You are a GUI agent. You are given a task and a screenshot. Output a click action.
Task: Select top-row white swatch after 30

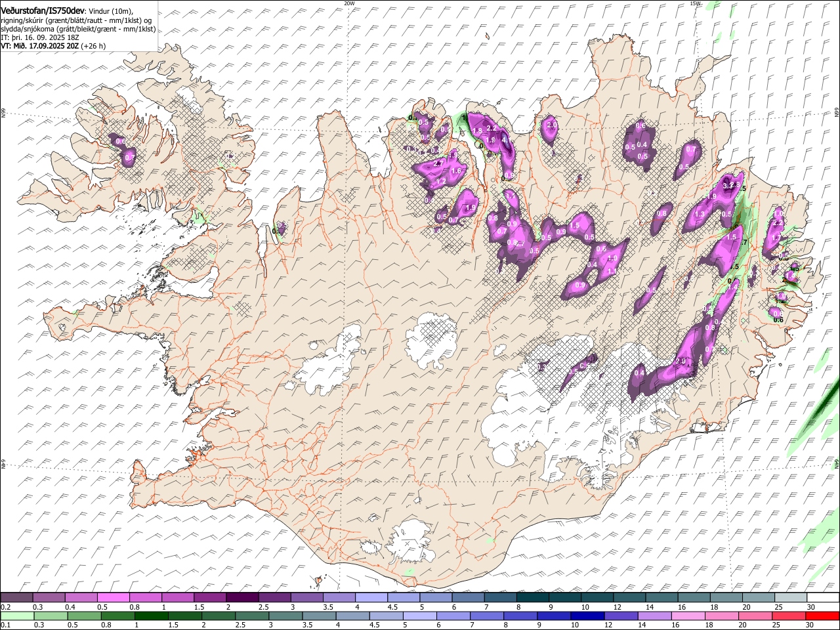(823, 598)
